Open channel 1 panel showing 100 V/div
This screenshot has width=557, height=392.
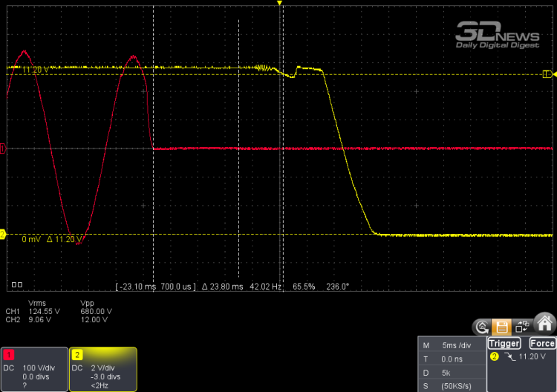pyautogui.click(x=34, y=369)
